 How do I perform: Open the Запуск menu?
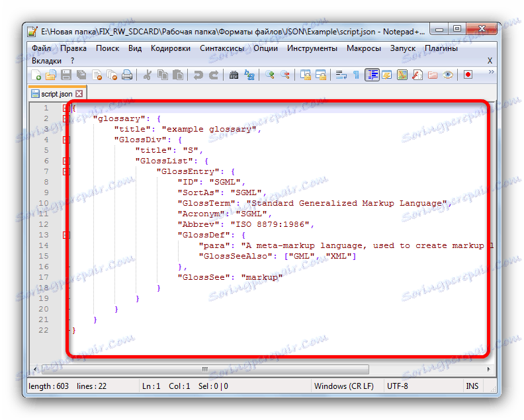pyautogui.click(x=403, y=48)
